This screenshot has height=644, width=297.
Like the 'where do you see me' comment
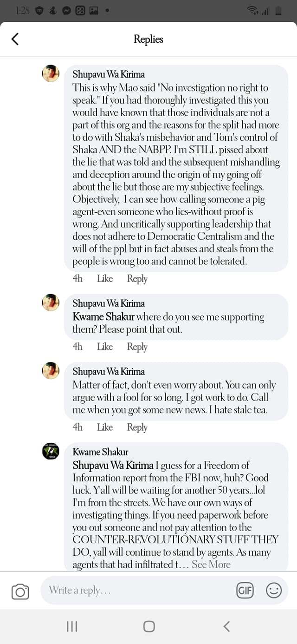104,347
